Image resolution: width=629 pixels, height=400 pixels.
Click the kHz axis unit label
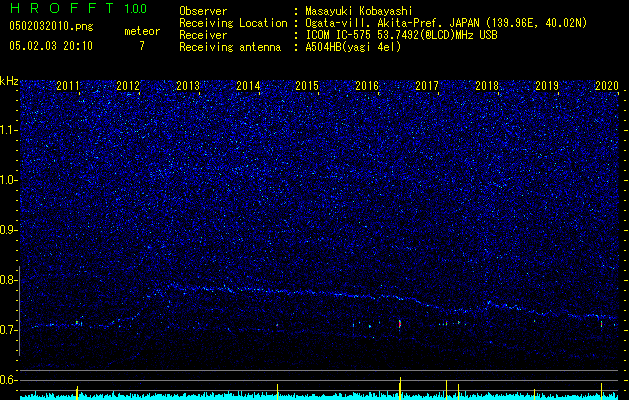point(9,81)
